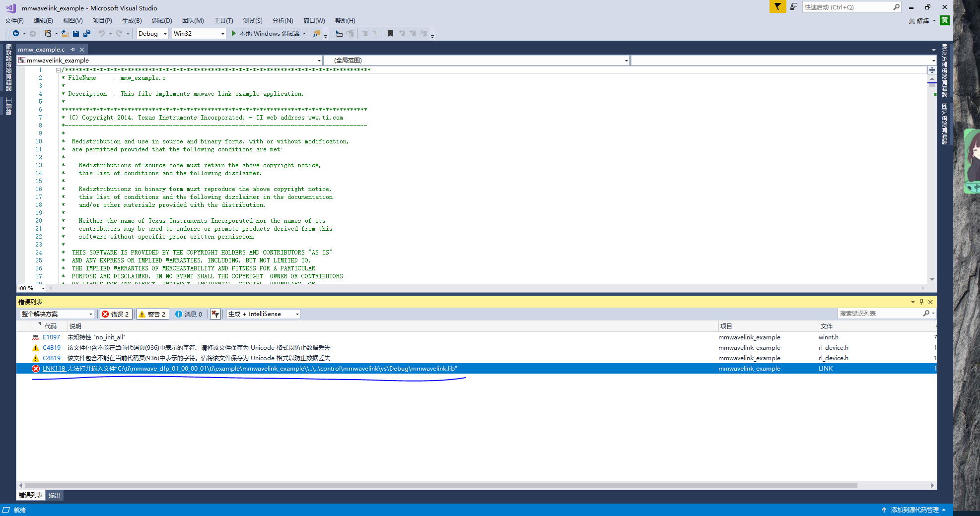Open the 调试(D) menu
Screen dimensions: 980x516
click(162, 21)
